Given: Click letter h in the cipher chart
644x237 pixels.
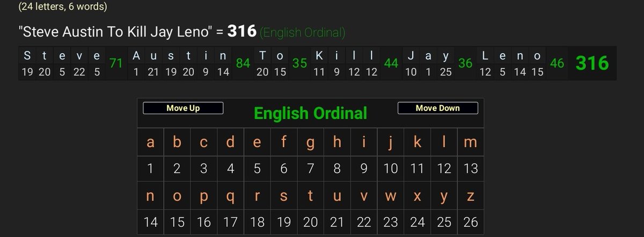Looking at the screenshot, I should (337, 142).
